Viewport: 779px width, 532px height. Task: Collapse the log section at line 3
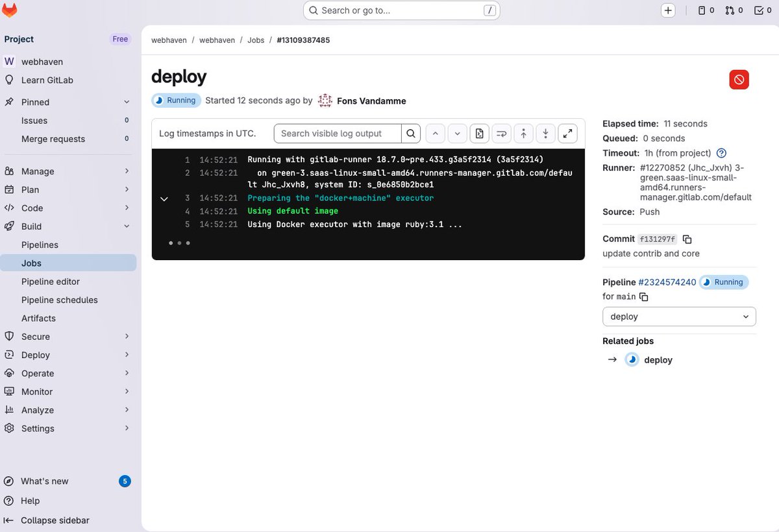[x=164, y=199]
